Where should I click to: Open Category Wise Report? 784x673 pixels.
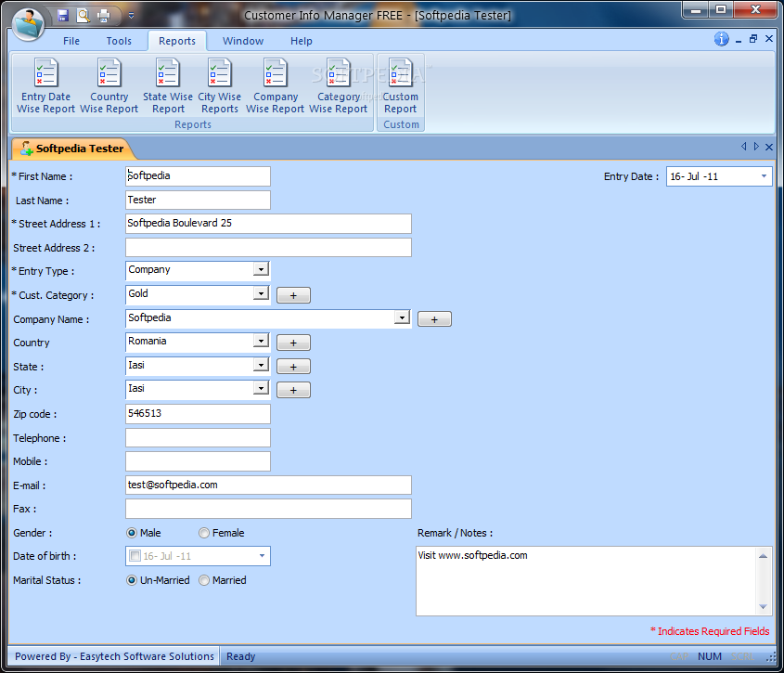pos(338,86)
